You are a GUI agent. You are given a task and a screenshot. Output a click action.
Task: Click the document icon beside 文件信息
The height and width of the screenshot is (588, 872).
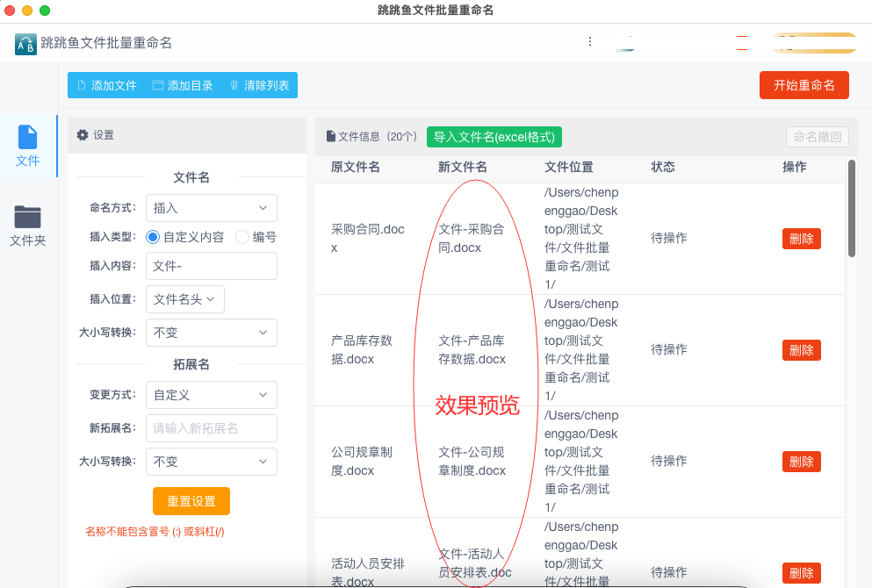click(x=331, y=136)
